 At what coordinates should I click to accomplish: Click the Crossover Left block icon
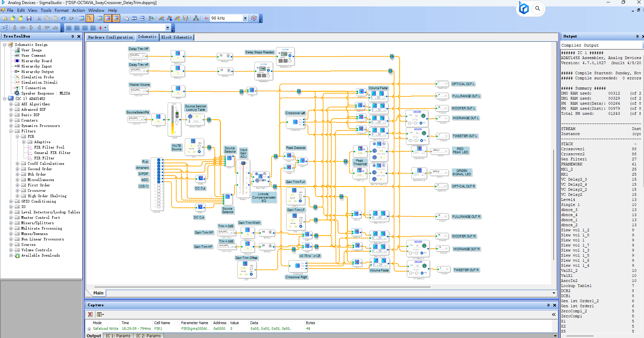click(x=295, y=122)
